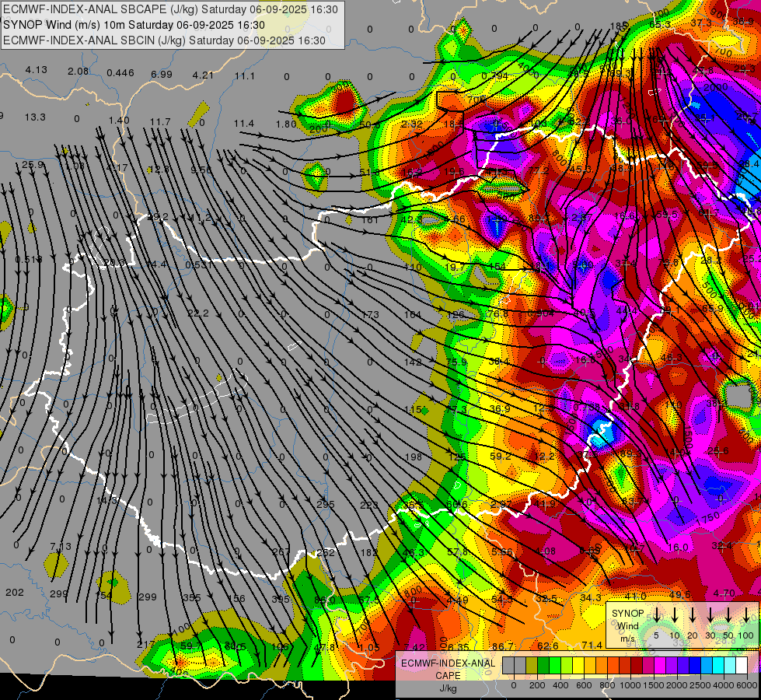Pick the olive swatch in the CAPE scale
Screen dimensions: 761x700
(x=532, y=665)
